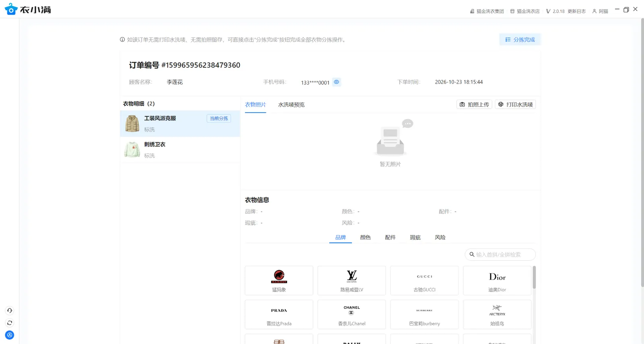The image size is (644, 344).
Task: Select the 工装风派克服 garment row
Action: tap(180, 124)
